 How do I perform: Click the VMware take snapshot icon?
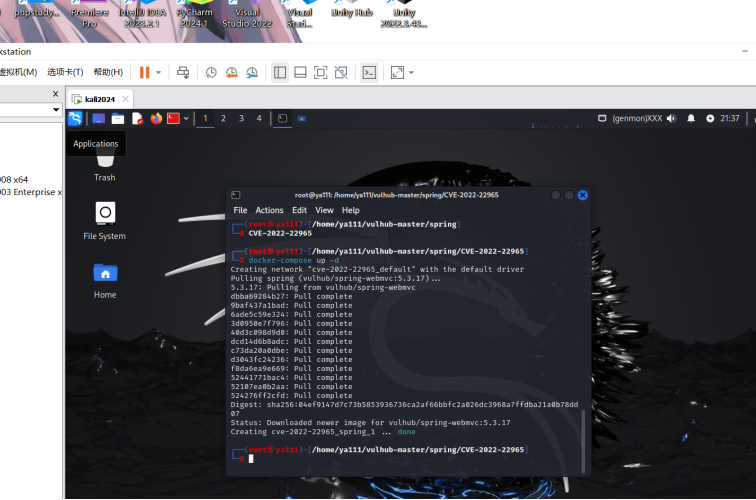tap(211, 72)
